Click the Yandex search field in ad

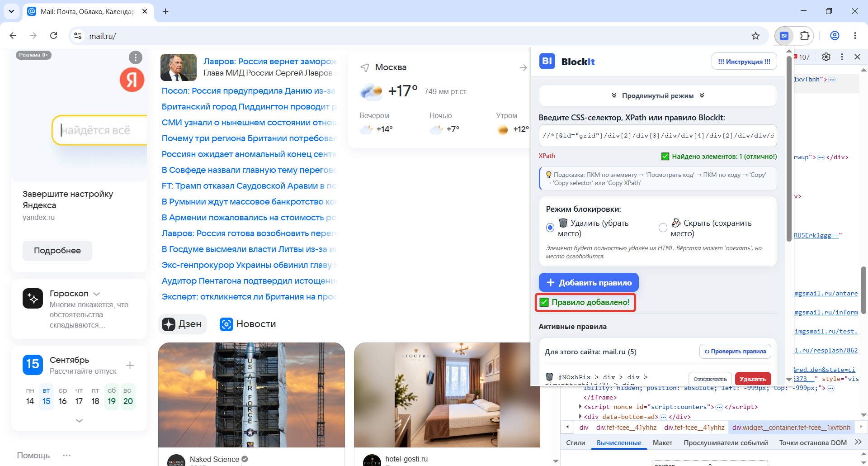click(x=100, y=130)
